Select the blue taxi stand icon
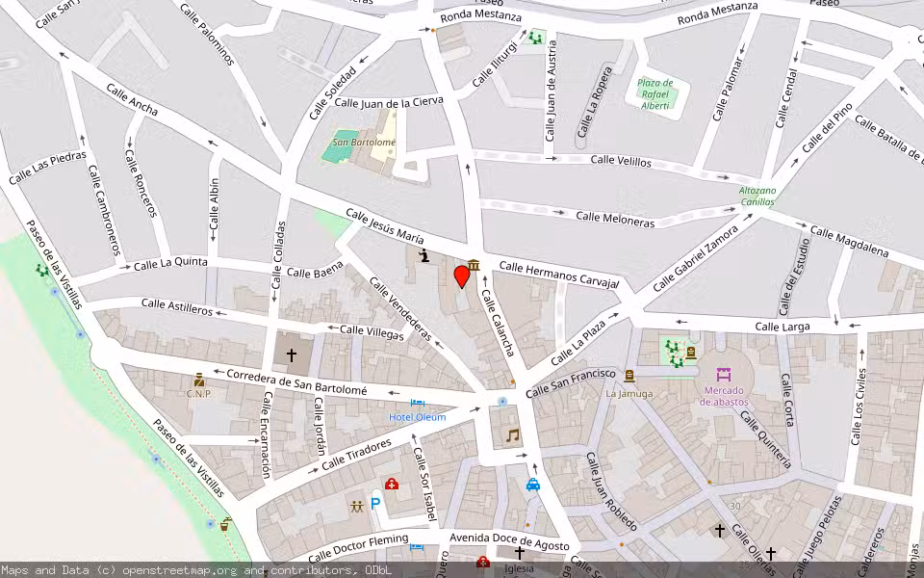The height and width of the screenshot is (578, 924). click(532, 485)
